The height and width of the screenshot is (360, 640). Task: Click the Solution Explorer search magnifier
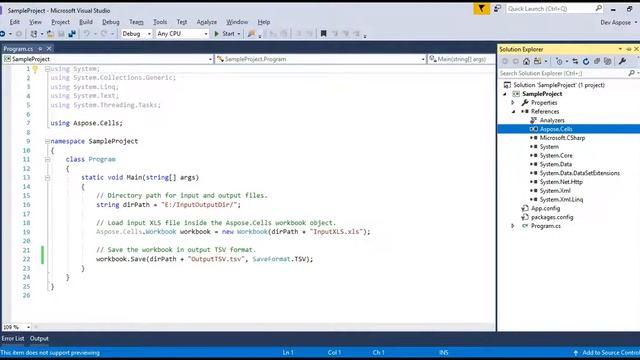click(x=631, y=73)
